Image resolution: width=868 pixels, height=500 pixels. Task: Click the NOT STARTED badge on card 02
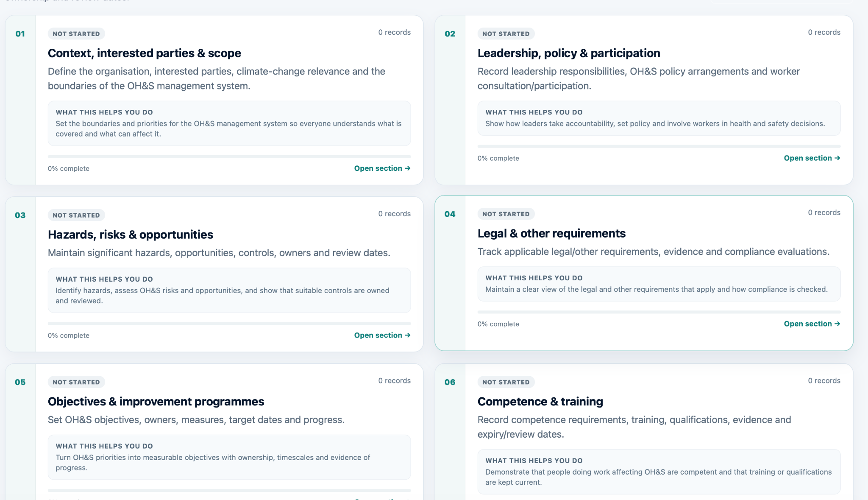(506, 34)
